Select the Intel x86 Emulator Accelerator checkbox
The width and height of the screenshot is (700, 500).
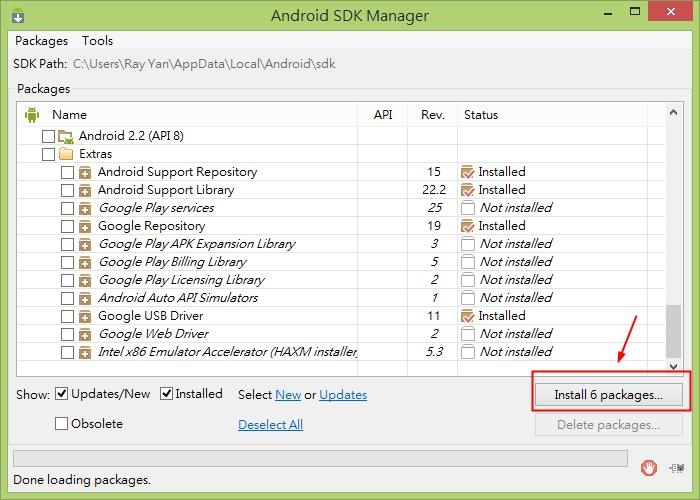pos(67,352)
